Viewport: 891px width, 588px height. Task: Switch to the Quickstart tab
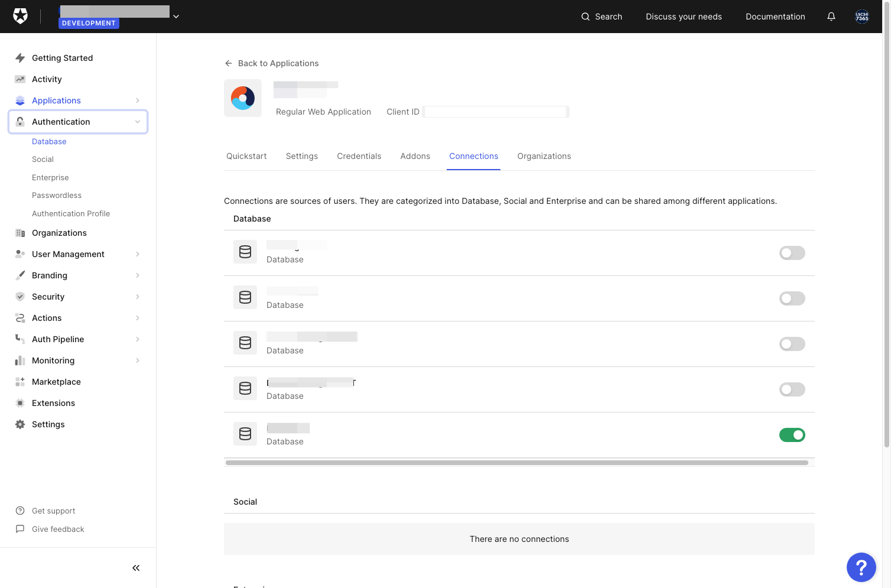246,156
